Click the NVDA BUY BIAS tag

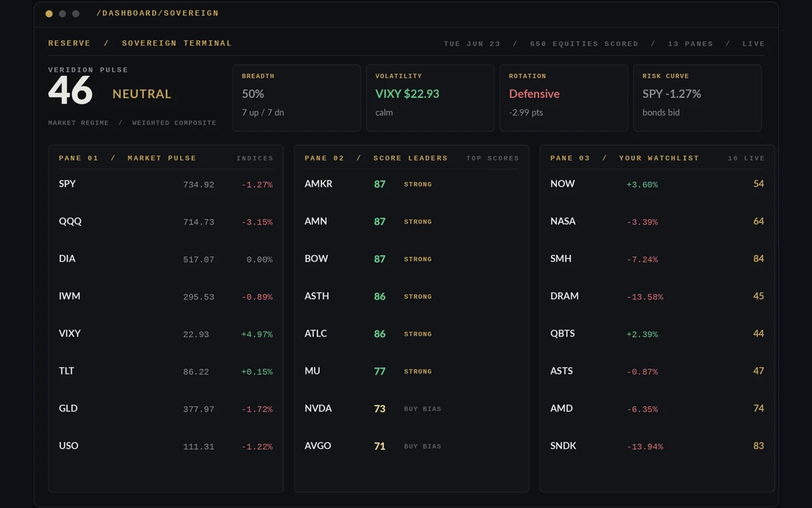[422, 409]
